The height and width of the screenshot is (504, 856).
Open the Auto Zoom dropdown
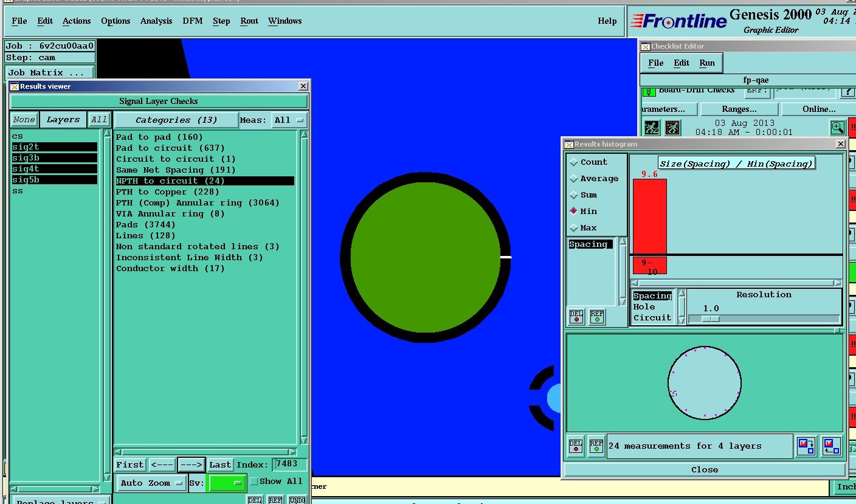pos(152,483)
